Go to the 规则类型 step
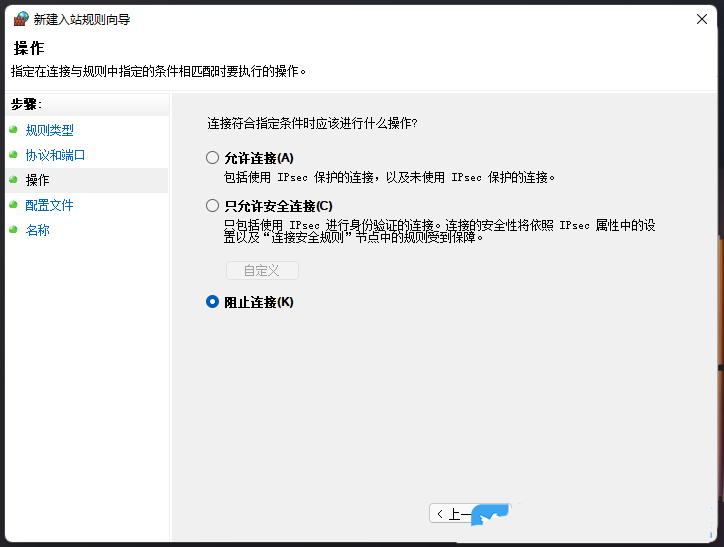724x547 pixels. [x=49, y=130]
